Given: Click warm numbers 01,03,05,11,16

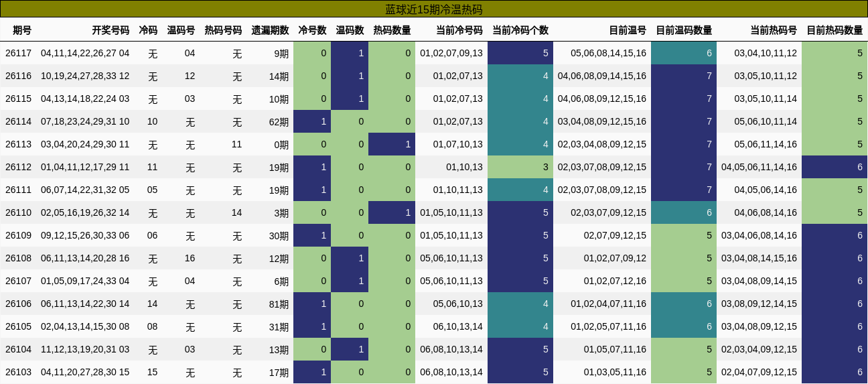Looking at the screenshot, I should coord(616,372).
